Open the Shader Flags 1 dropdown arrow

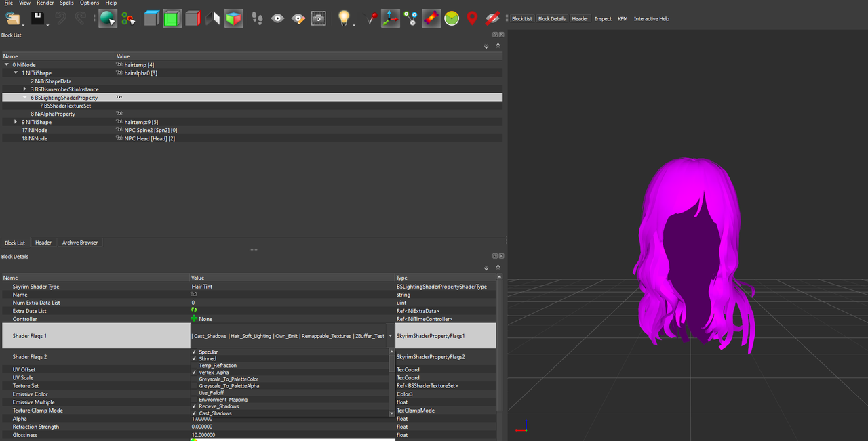[390, 336]
